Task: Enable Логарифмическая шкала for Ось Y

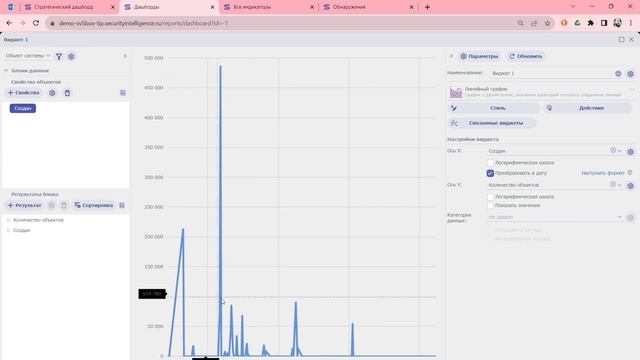Action: (x=490, y=197)
